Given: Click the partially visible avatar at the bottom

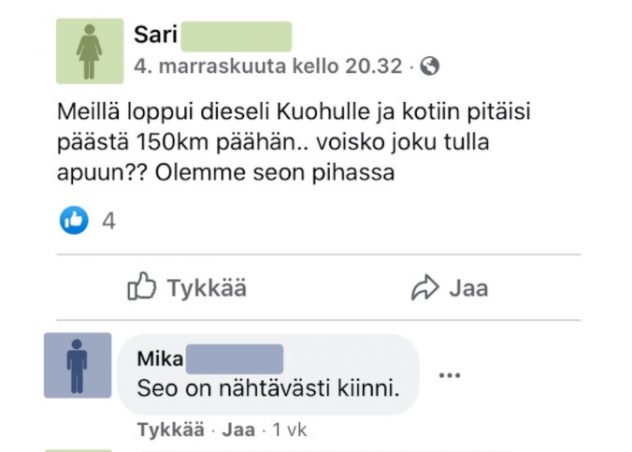Looking at the screenshot, I should 78,449.
